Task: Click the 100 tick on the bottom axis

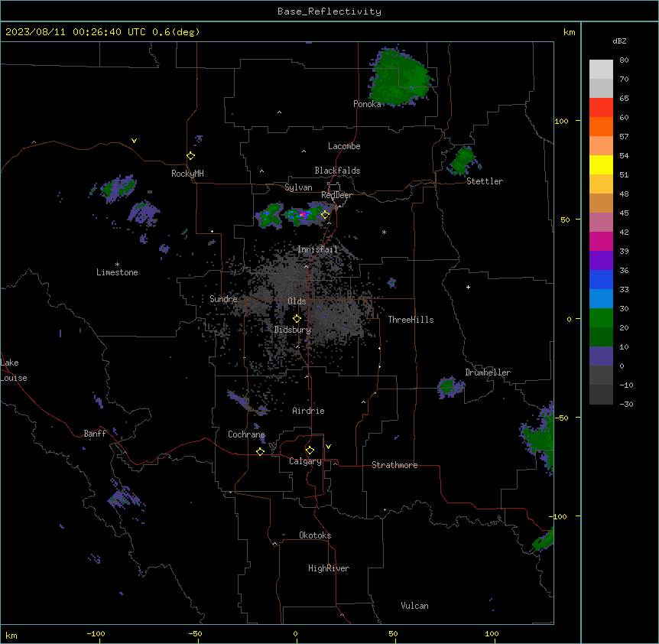Action: pyautogui.click(x=492, y=633)
